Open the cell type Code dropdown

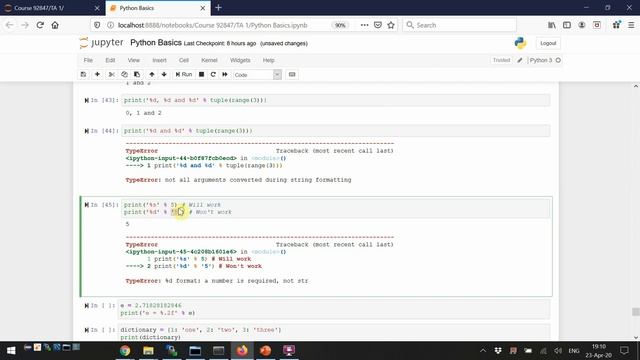pyautogui.click(x=257, y=75)
